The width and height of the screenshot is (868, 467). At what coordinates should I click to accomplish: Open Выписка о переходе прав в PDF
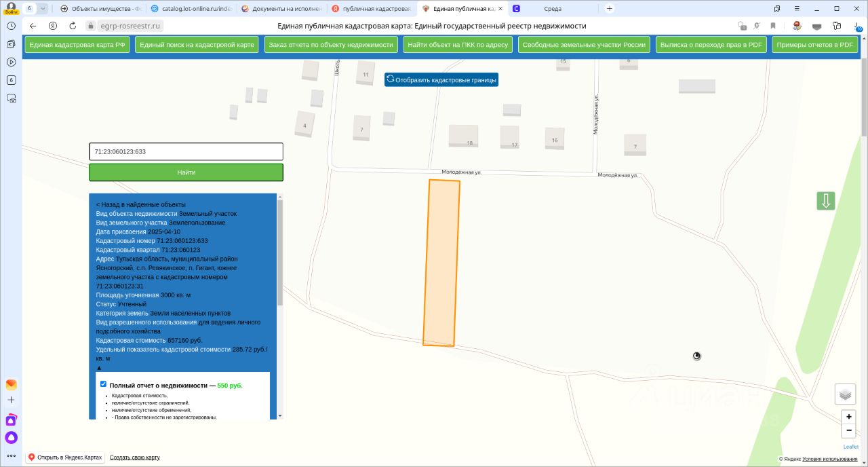click(x=711, y=44)
